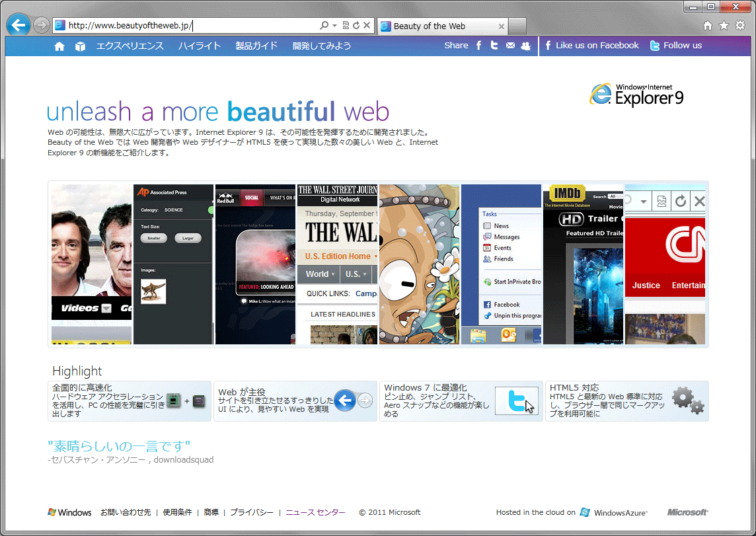Image resolution: width=756 pixels, height=536 pixels.
Task: Open the 製品ガイド menu item
Action: (256, 46)
